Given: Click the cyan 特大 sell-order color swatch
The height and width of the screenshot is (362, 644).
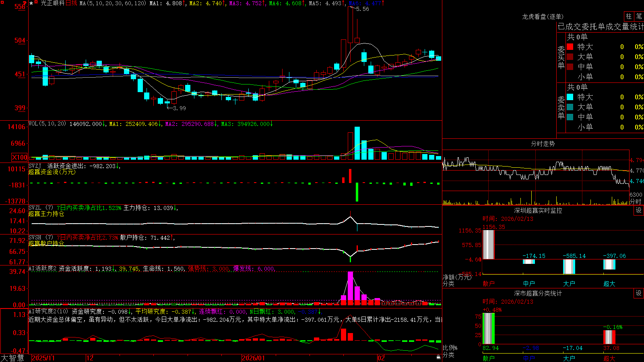Looking at the screenshot, I should point(570,97).
